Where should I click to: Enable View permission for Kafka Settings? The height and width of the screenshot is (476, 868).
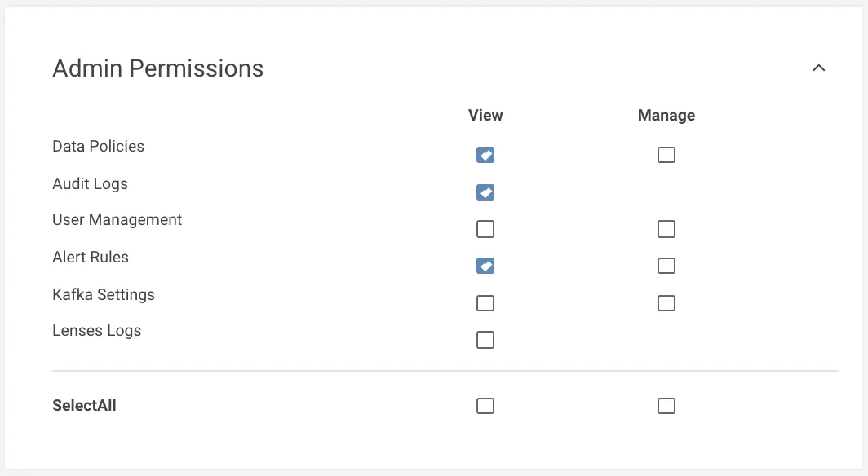pos(485,302)
